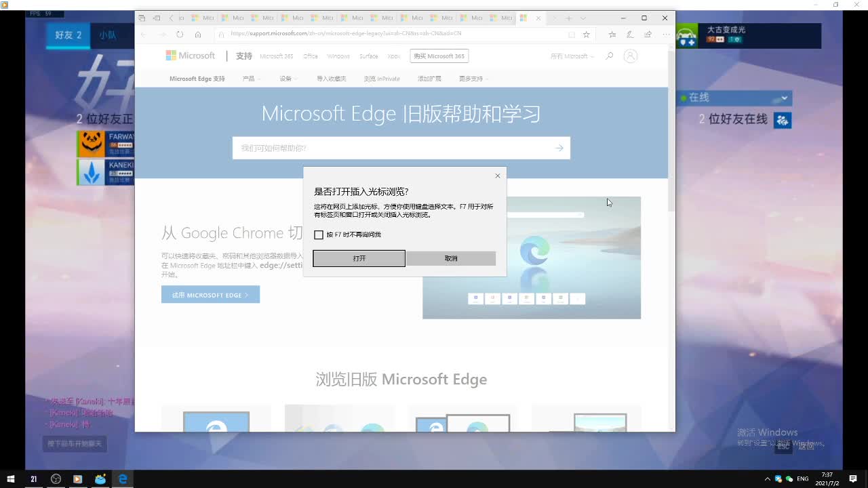Viewport: 868px width, 488px height.
Task: Open the 支持 link in header
Action: (244, 56)
